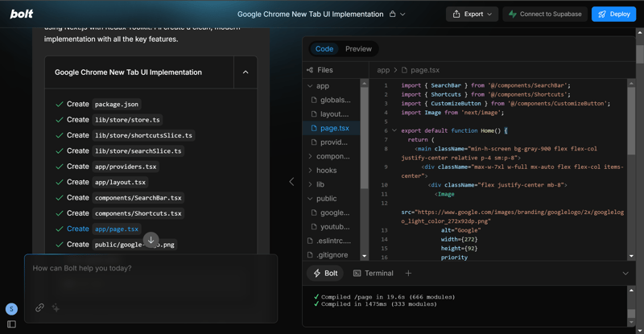Click the Deploy rocket icon
The width and height of the screenshot is (644, 334).
tap(602, 14)
